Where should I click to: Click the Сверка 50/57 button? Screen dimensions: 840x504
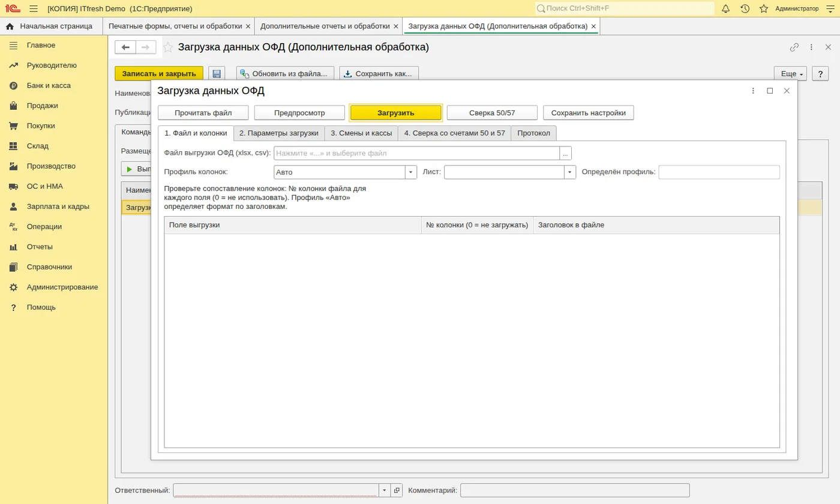tap(492, 113)
